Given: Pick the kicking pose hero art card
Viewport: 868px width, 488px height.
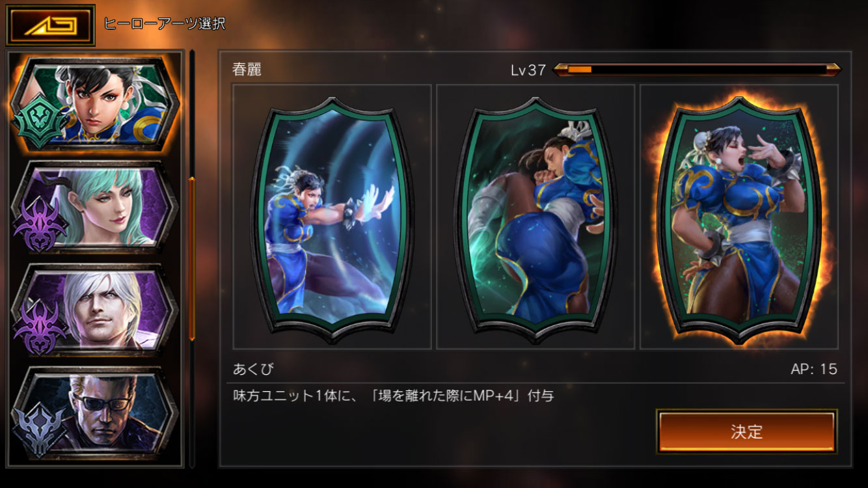Looking at the screenshot, I should coord(536,217).
